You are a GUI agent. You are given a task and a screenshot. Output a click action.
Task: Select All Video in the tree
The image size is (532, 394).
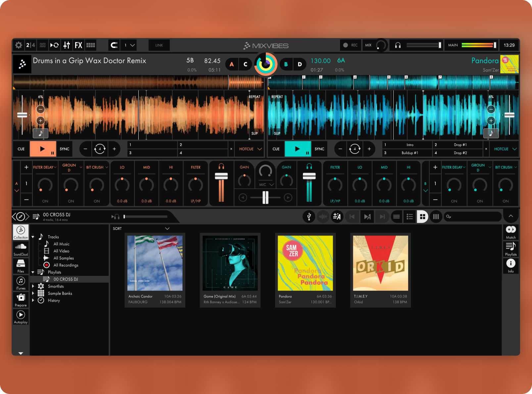[62, 251]
